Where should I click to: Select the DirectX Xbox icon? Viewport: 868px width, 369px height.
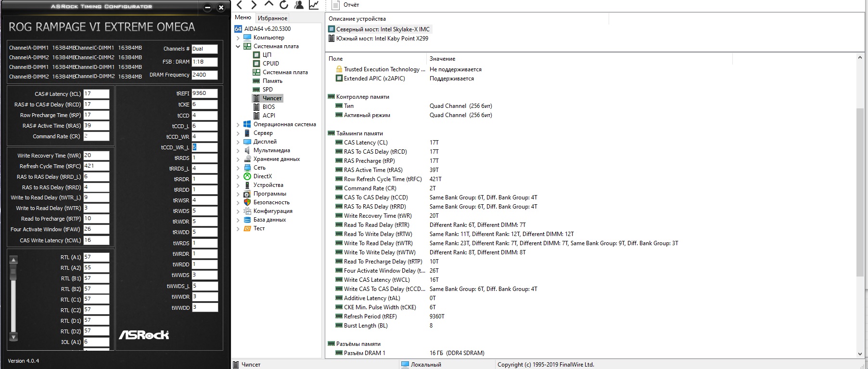point(247,176)
